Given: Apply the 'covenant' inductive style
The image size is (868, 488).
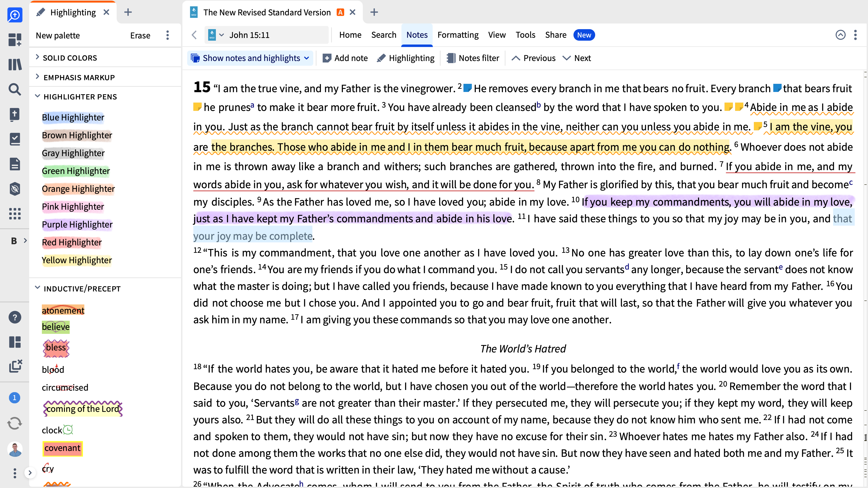Looking at the screenshot, I should (x=62, y=448).
